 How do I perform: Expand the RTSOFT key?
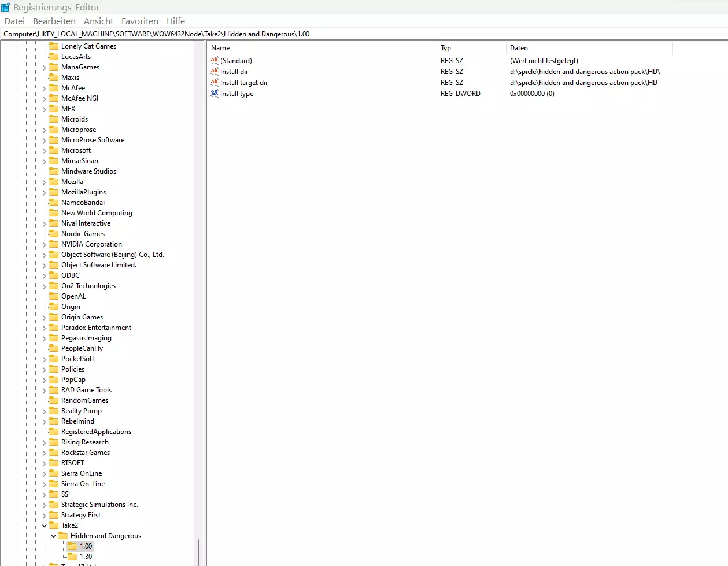click(x=44, y=463)
